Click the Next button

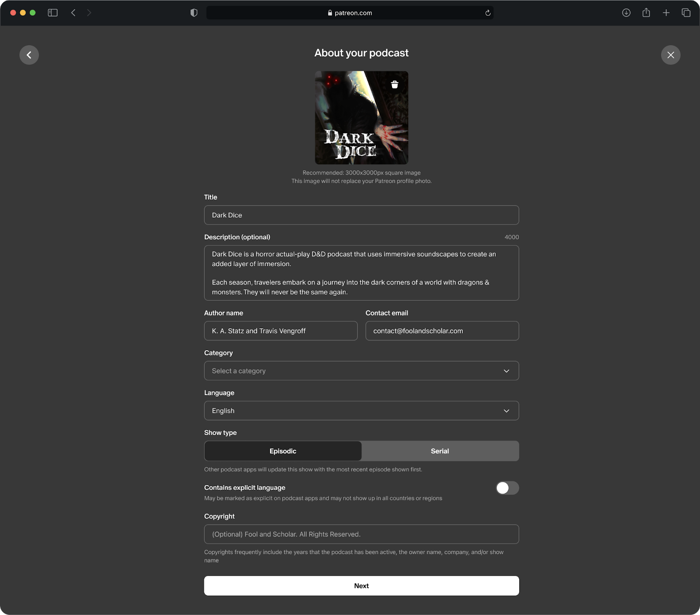pyautogui.click(x=361, y=586)
